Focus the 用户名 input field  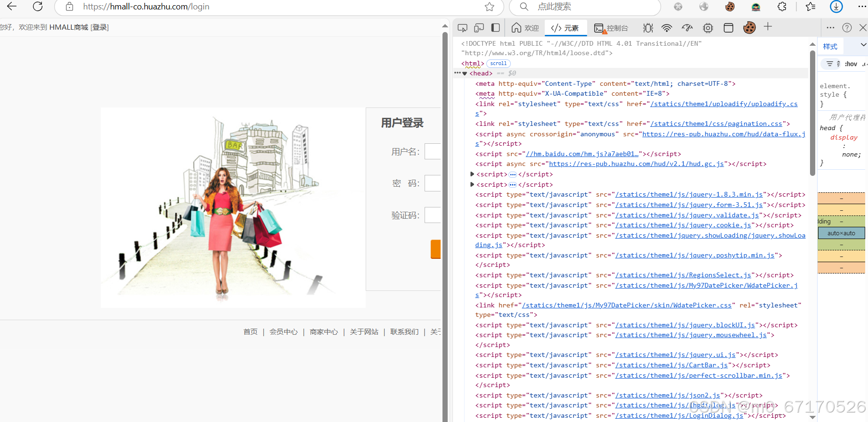point(433,151)
